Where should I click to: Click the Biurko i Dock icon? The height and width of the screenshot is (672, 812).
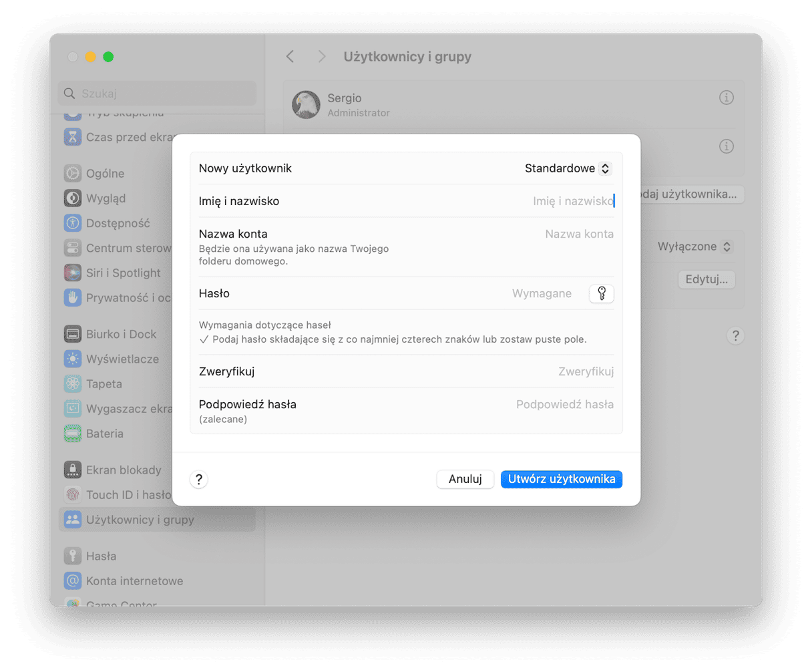pos(73,334)
